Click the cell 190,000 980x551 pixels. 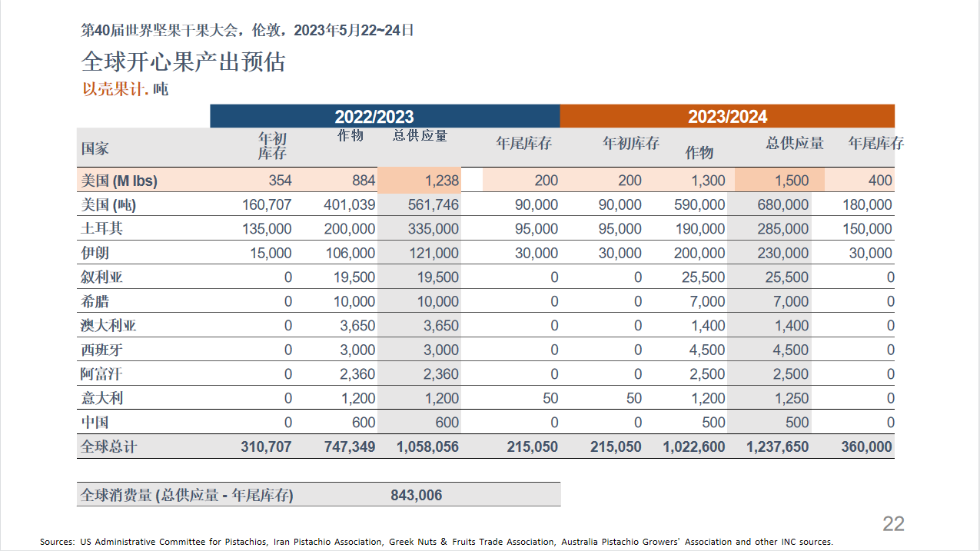pos(699,229)
